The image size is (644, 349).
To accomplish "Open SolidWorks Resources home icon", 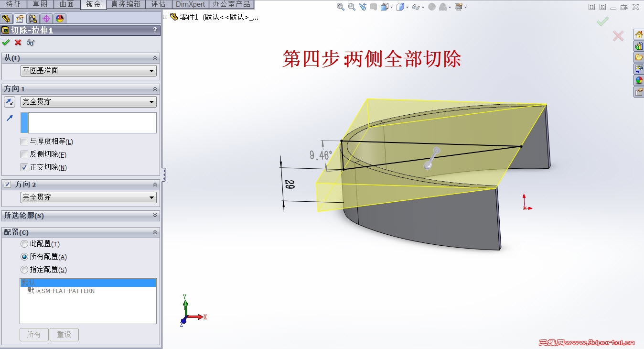I will (x=639, y=34).
